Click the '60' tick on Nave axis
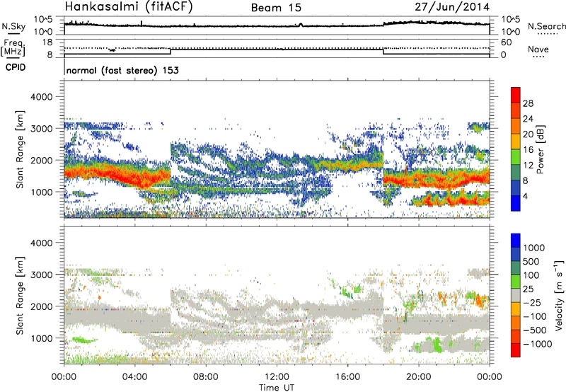 507,42
